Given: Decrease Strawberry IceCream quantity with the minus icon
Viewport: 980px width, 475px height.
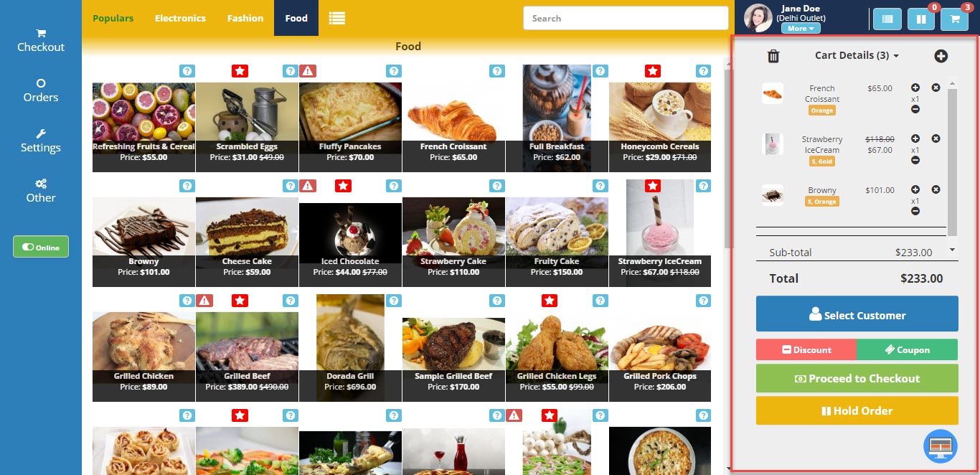Looking at the screenshot, I should (915, 160).
